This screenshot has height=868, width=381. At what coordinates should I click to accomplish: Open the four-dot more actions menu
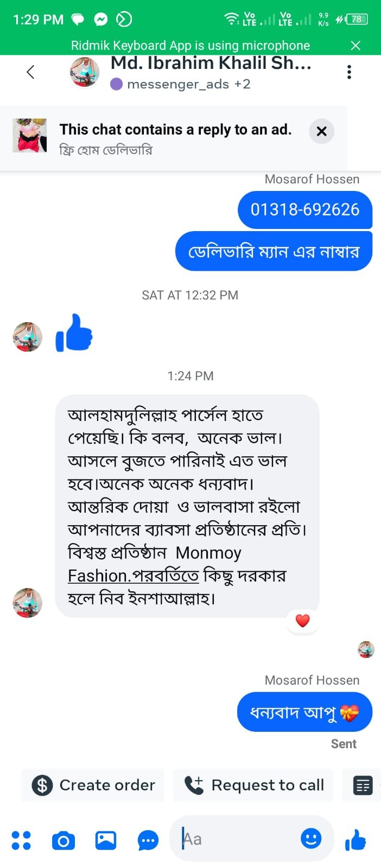(x=21, y=840)
